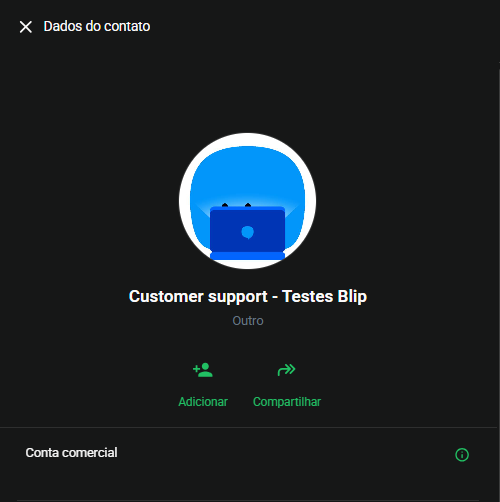Image resolution: width=500 pixels, height=502 pixels.
Task: Click the Customer support - Testes Blip name
Action: (x=248, y=296)
